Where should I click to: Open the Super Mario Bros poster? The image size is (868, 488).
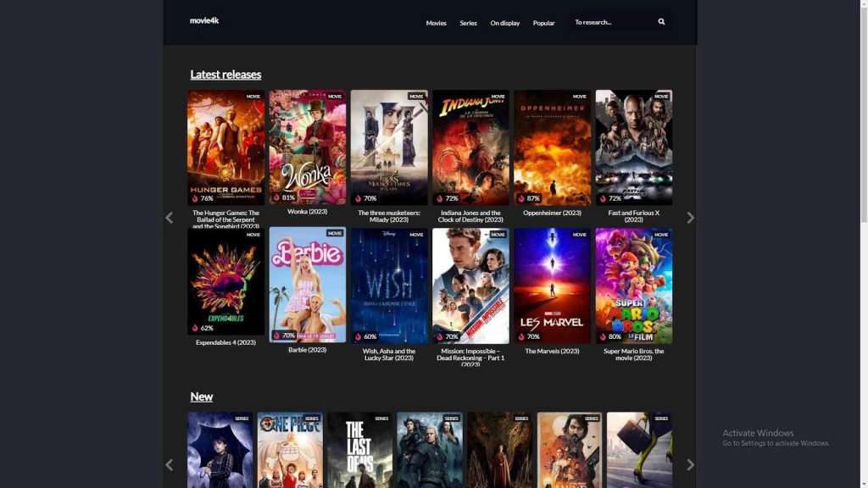point(634,286)
